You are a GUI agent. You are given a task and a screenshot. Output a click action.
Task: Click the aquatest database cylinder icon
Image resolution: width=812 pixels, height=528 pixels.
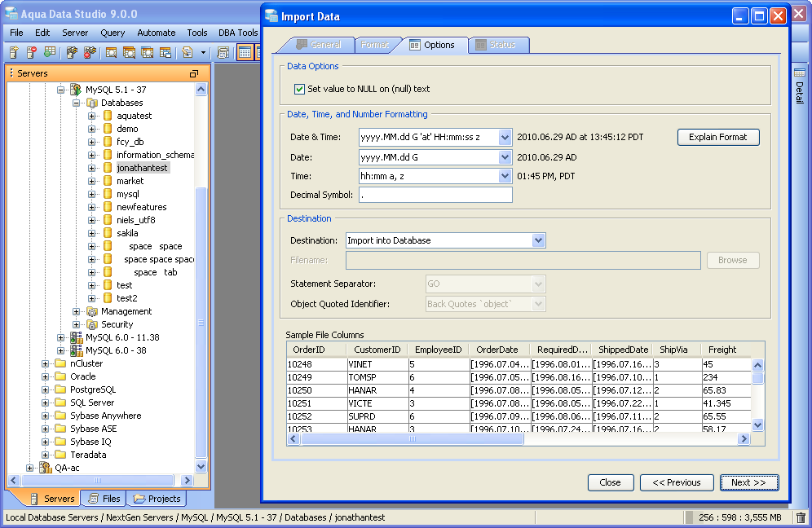coord(108,116)
